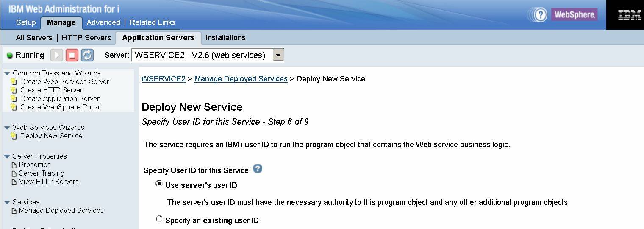Select Use server's user ID radio button

[x=159, y=184]
